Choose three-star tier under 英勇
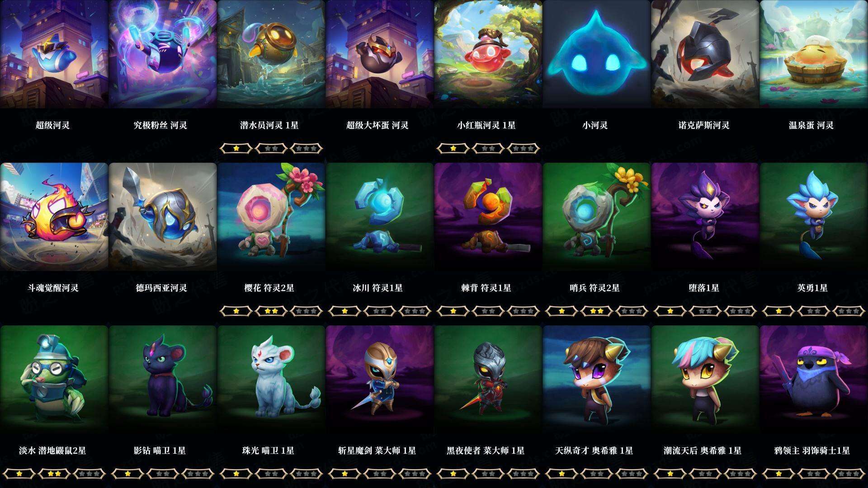This screenshot has height=488, width=868. point(849,311)
